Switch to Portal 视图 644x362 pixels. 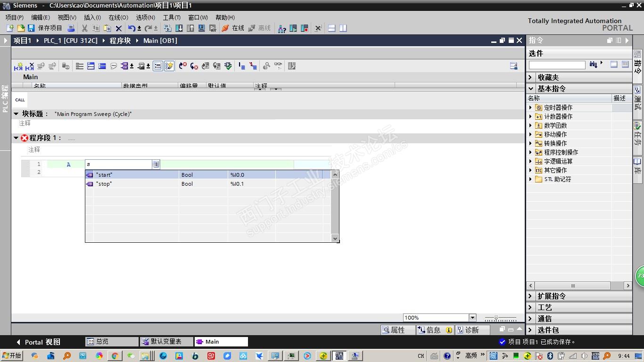tap(39, 342)
